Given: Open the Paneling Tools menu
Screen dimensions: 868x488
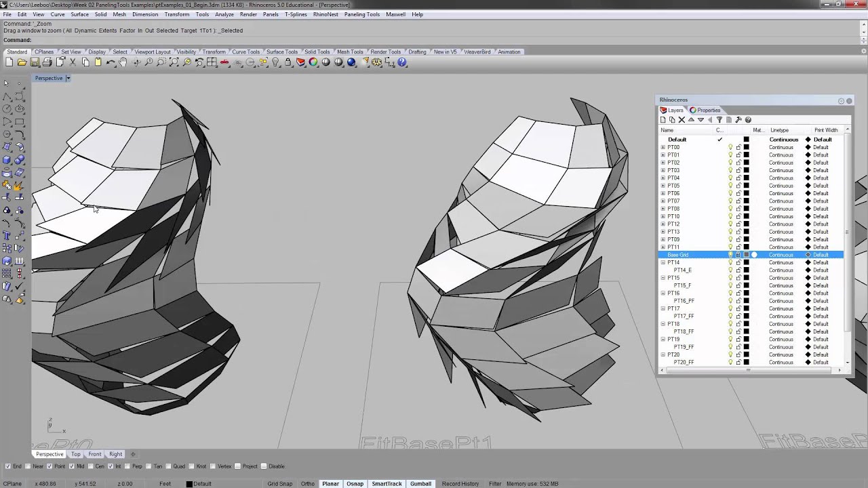Looking at the screenshot, I should pos(361,14).
